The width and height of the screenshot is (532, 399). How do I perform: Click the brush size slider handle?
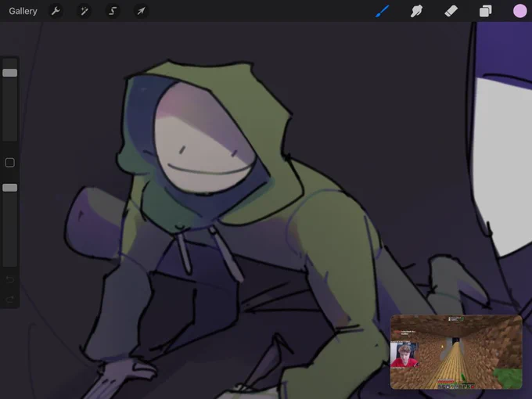point(10,73)
